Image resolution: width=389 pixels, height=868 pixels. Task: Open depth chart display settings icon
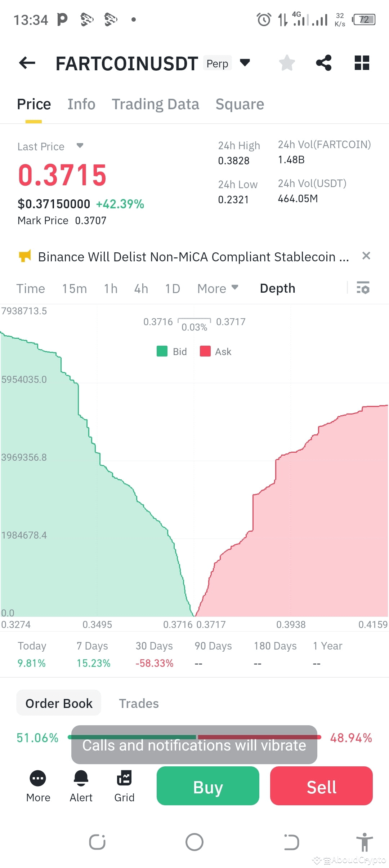[363, 288]
